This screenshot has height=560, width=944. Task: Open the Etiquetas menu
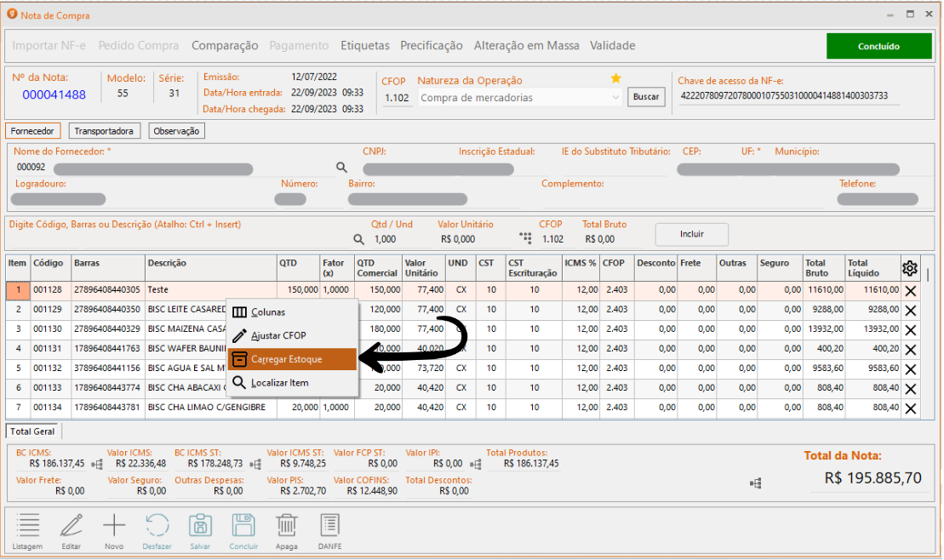[365, 46]
